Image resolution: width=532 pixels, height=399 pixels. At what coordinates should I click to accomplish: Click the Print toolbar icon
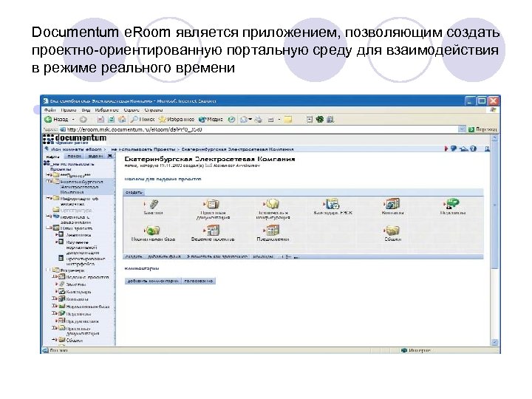(x=259, y=120)
